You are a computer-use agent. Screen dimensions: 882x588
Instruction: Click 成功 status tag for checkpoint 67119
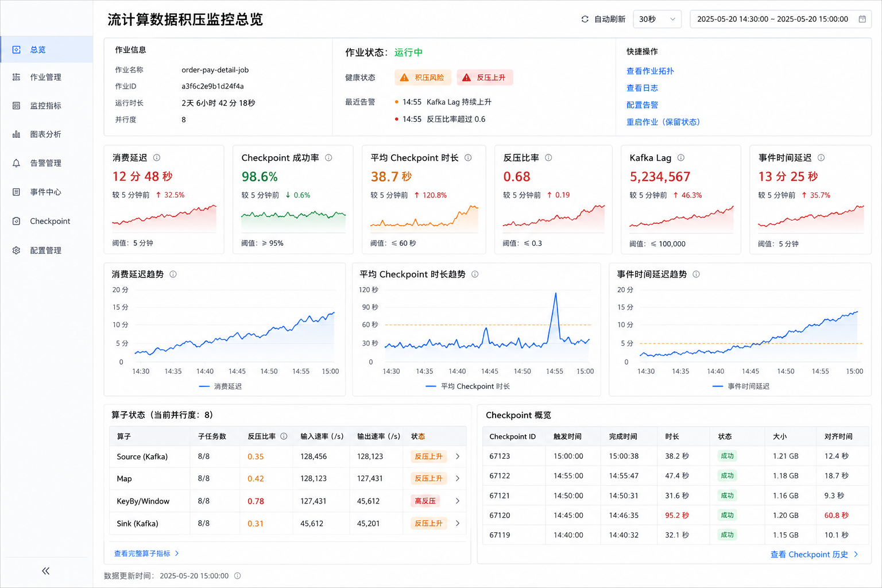(x=727, y=535)
